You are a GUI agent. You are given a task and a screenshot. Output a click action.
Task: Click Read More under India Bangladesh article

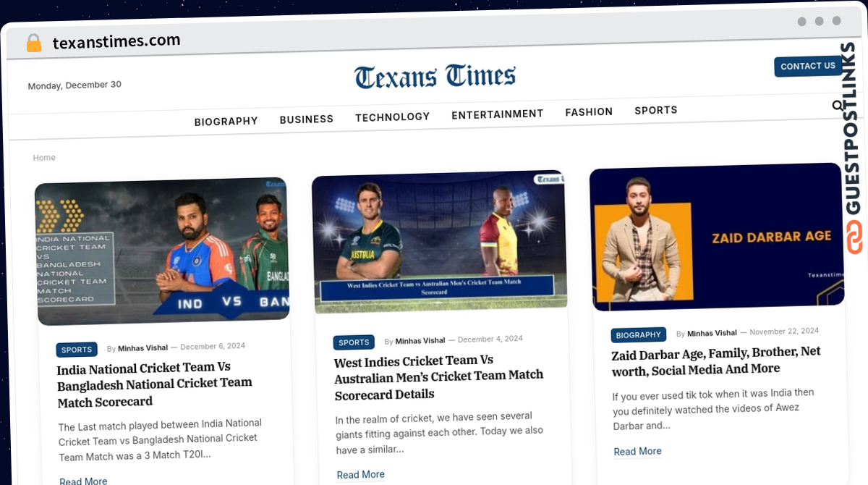pos(83,481)
